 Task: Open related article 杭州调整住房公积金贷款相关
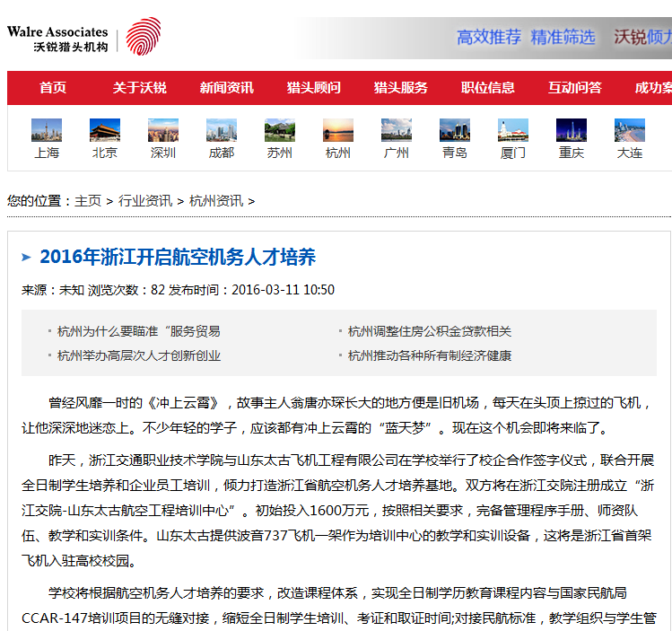click(430, 331)
